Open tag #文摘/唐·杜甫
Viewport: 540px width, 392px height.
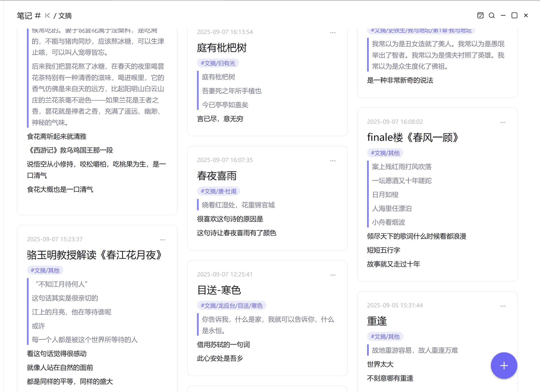(218, 191)
